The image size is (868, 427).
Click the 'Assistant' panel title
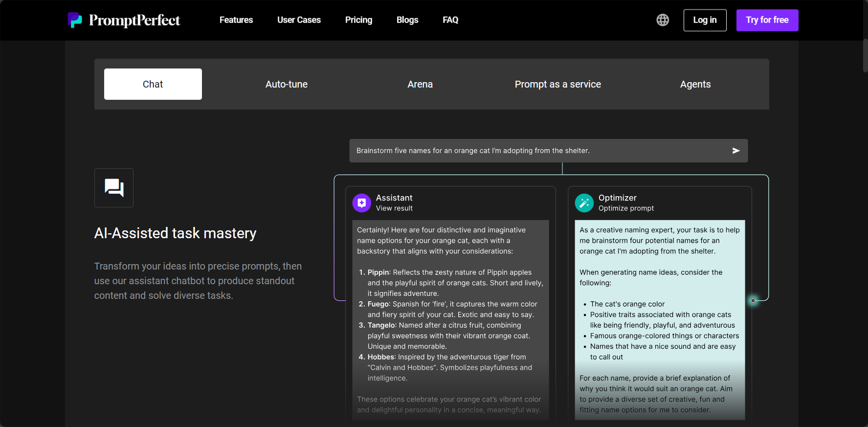click(394, 198)
